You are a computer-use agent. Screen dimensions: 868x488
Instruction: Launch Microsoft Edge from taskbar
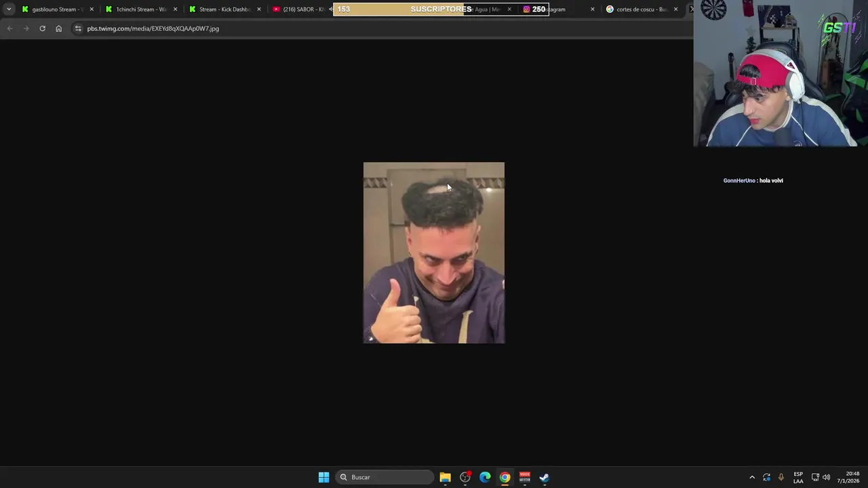click(x=485, y=477)
